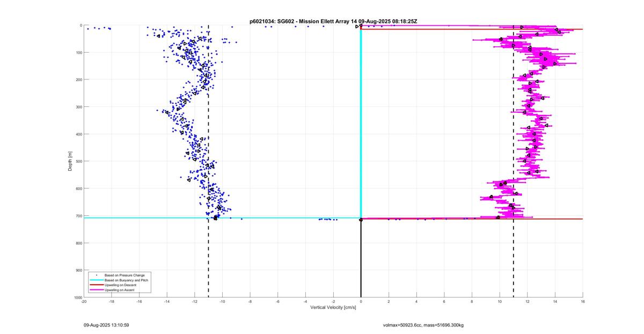Viewport: 644px width, 334px height.
Task: Select the 'Depth [m]' y-axis label
Action: [70, 161]
